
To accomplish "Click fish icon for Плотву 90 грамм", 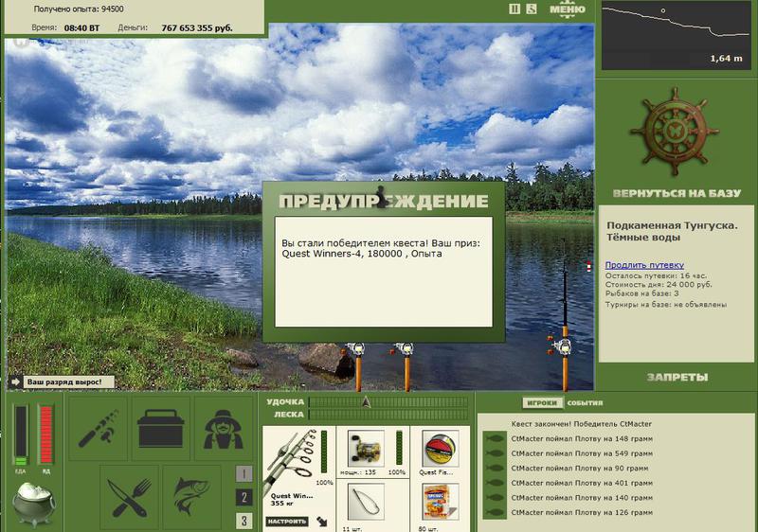I will point(495,469).
